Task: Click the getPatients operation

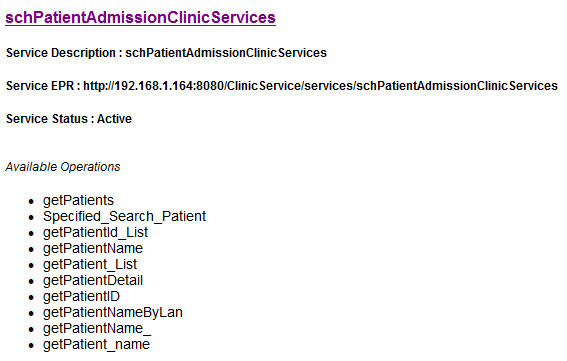Action: click(78, 201)
